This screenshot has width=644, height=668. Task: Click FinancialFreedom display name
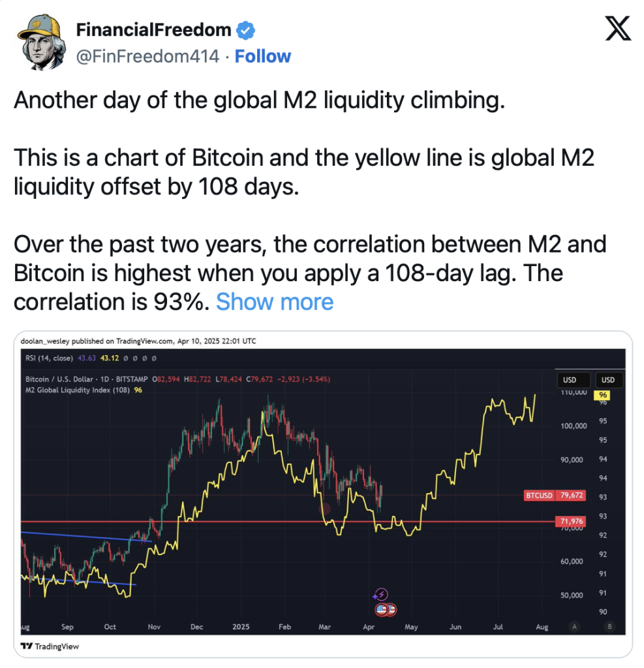153,30
